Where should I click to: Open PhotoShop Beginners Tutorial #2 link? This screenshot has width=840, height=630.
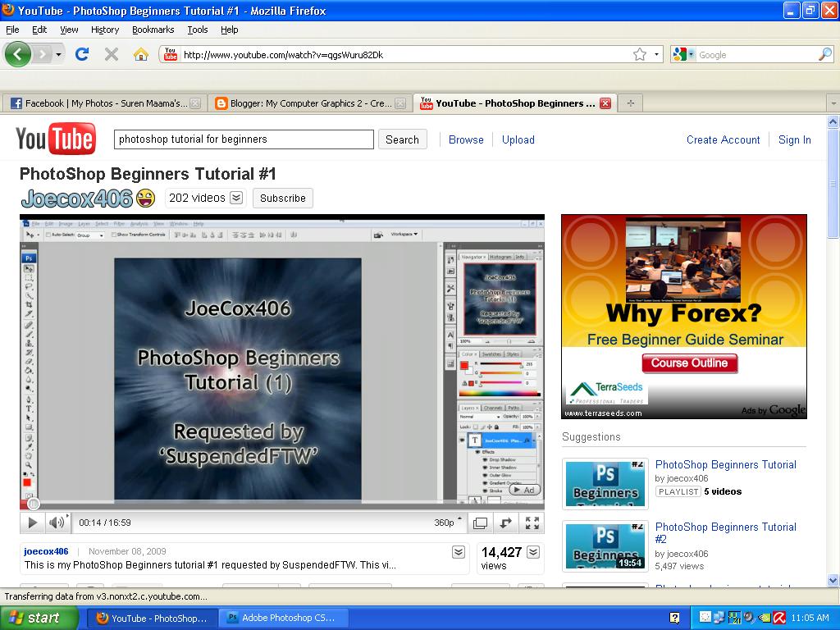pos(725,533)
